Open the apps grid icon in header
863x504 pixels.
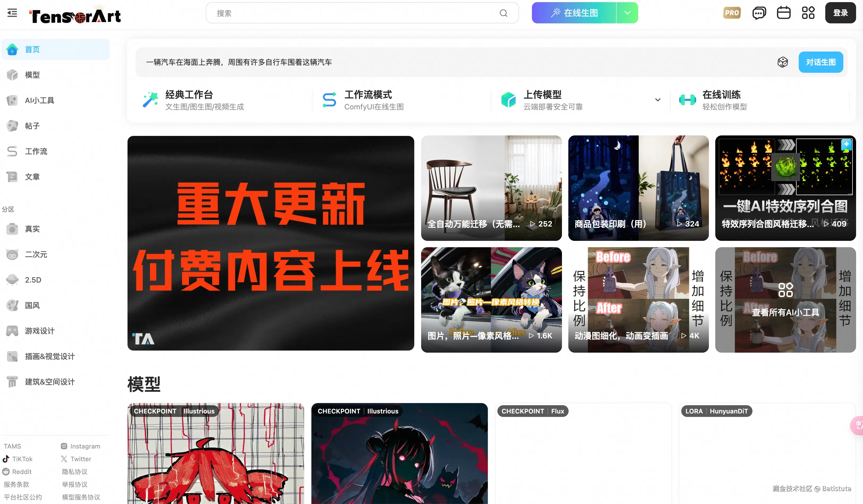[808, 13]
